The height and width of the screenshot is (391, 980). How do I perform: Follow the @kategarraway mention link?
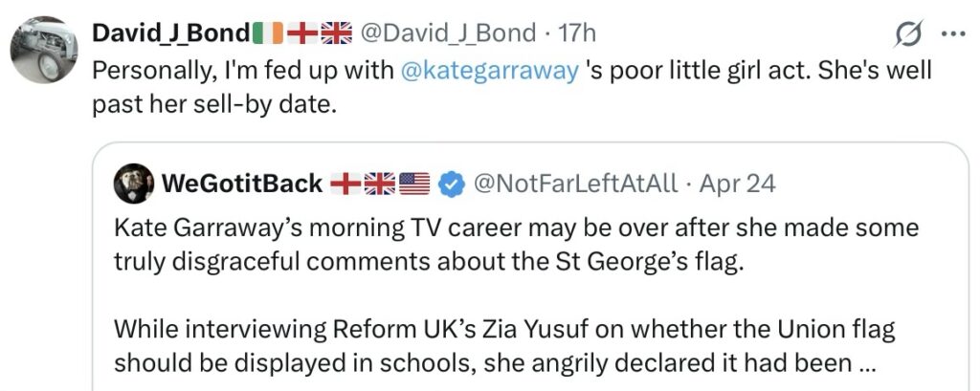(496, 71)
